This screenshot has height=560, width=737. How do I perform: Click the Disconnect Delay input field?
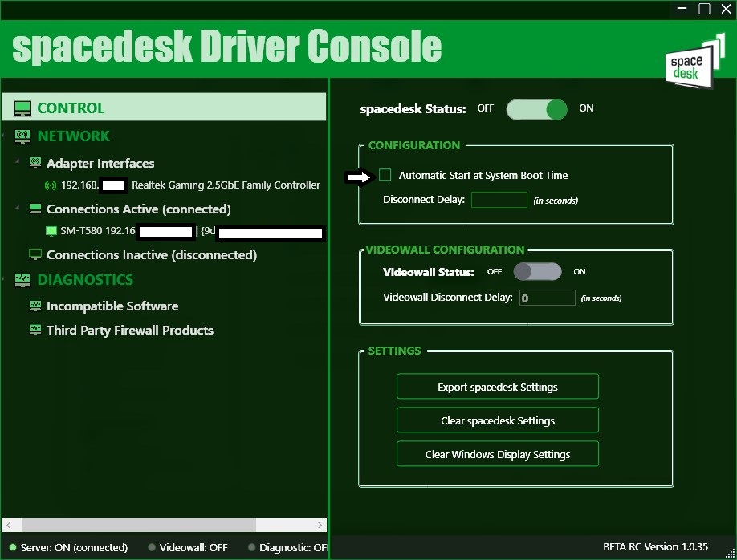[x=499, y=200]
